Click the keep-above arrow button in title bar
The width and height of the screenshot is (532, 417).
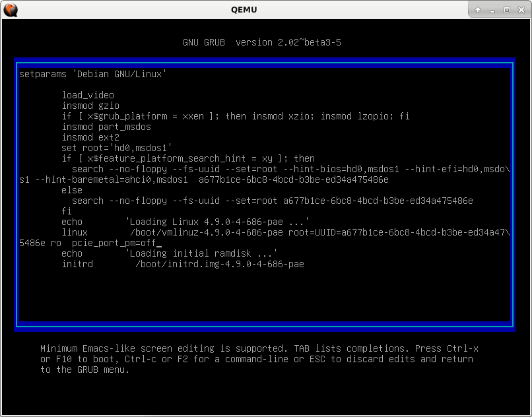(x=478, y=10)
